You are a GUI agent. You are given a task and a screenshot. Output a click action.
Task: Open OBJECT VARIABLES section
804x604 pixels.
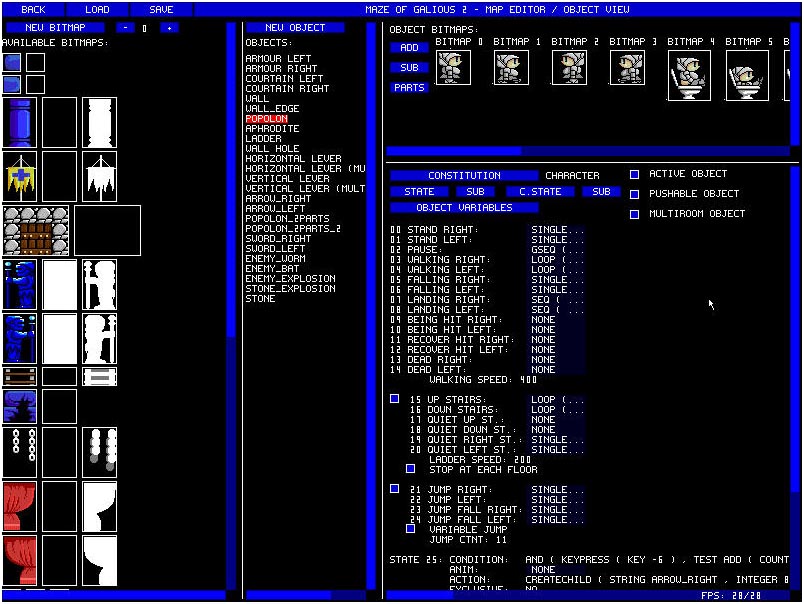pyautogui.click(x=464, y=207)
